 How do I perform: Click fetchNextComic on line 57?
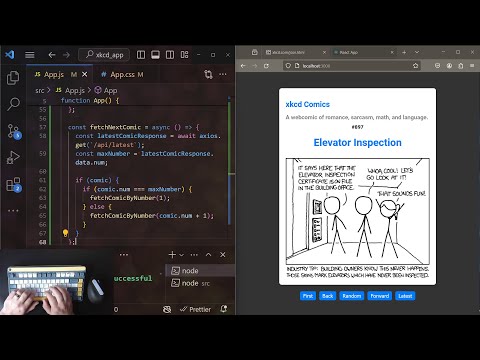115,127
